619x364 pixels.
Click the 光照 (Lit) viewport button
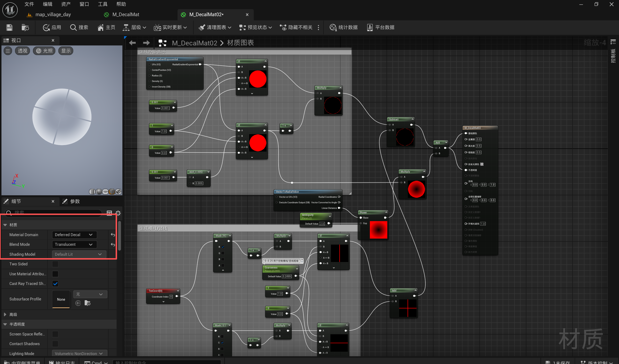pyautogui.click(x=44, y=51)
